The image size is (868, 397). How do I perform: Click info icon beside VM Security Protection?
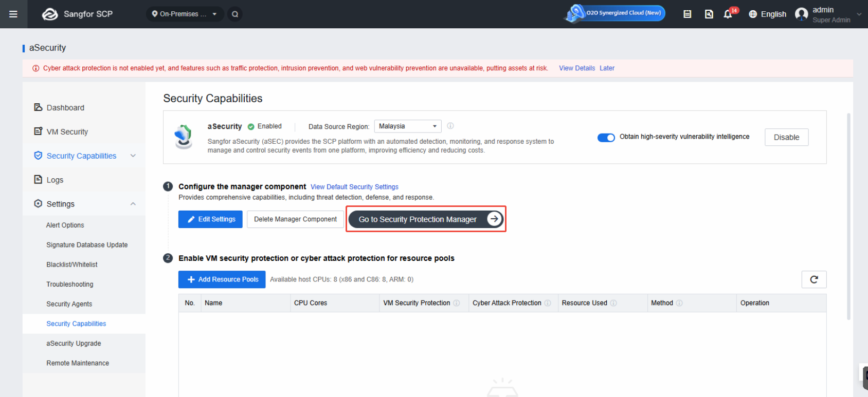click(x=457, y=303)
